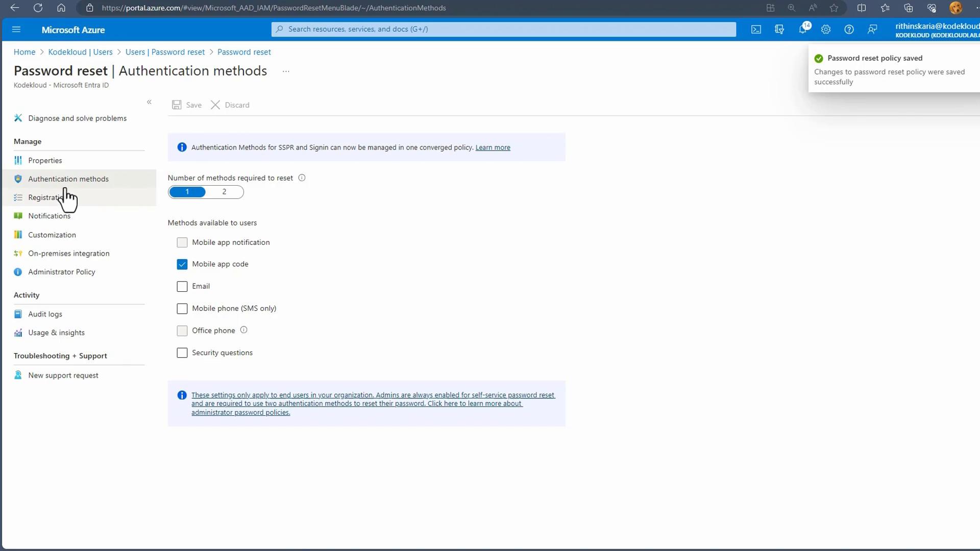Open the Help question mark icon
The height and width of the screenshot is (551, 980).
[x=849, y=30]
